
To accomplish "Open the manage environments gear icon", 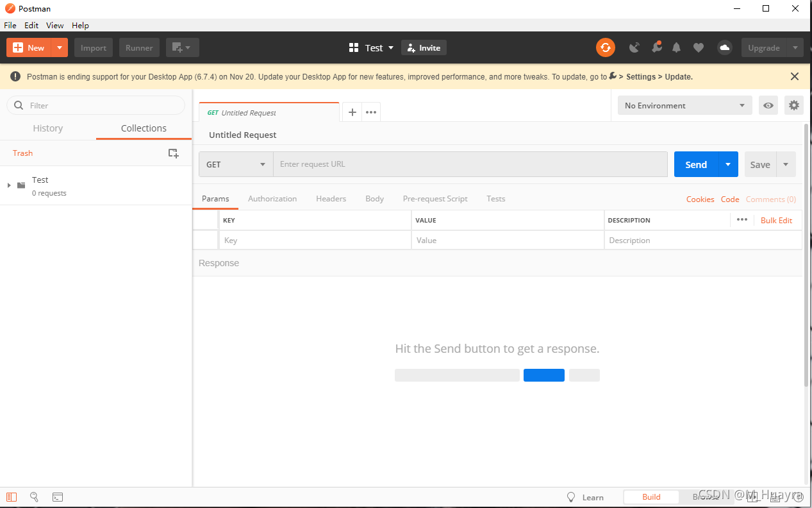I will click(x=794, y=105).
